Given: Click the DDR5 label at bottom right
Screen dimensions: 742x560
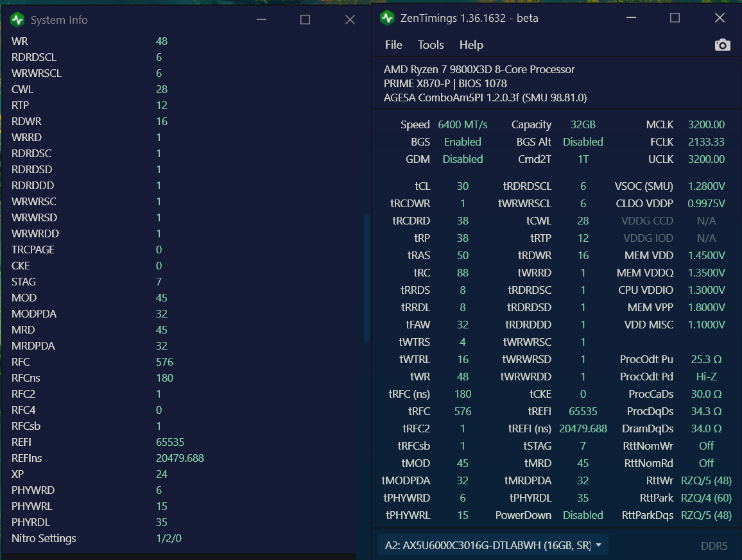Looking at the screenshot, I should click(714, 546).
